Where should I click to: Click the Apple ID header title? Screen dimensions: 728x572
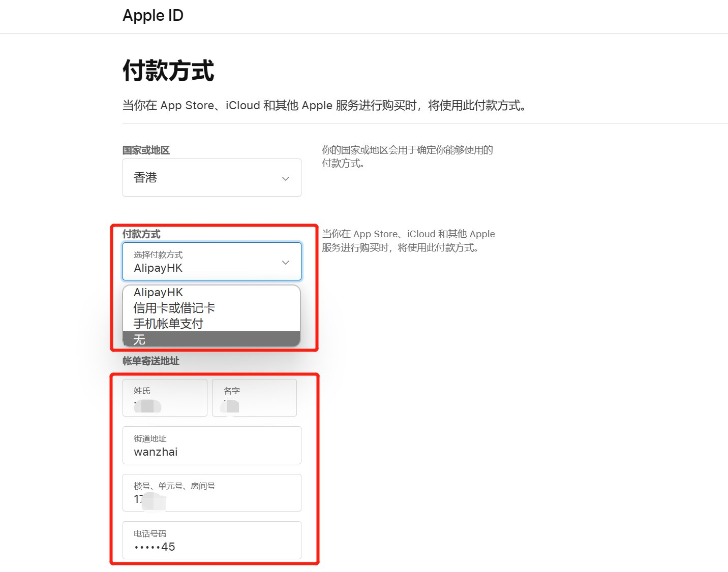[153, 16]
